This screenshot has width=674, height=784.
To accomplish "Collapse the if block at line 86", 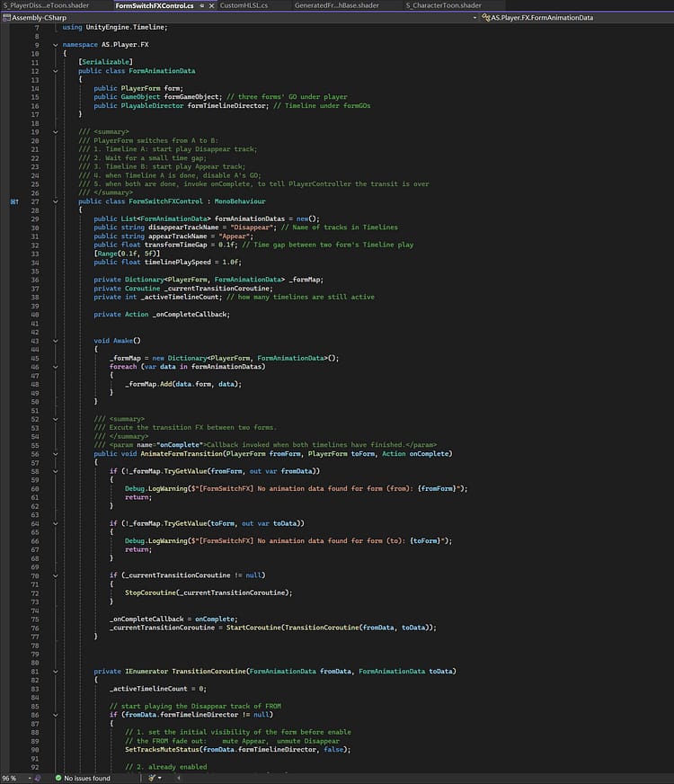I will click(x=56, y=715).
